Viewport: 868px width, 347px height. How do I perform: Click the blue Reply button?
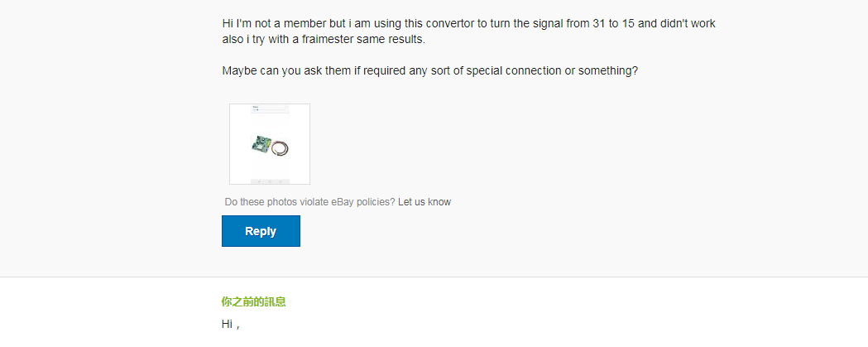coord(261,231)
